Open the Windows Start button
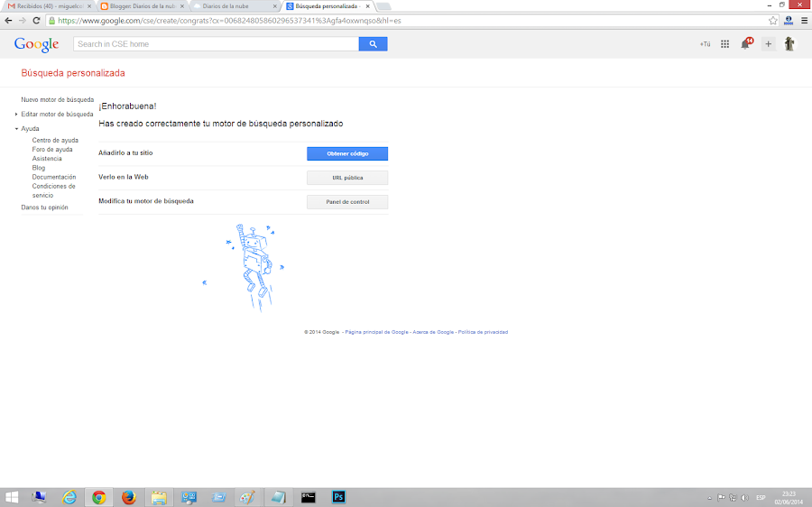812x507 pixels. (12, 498)
